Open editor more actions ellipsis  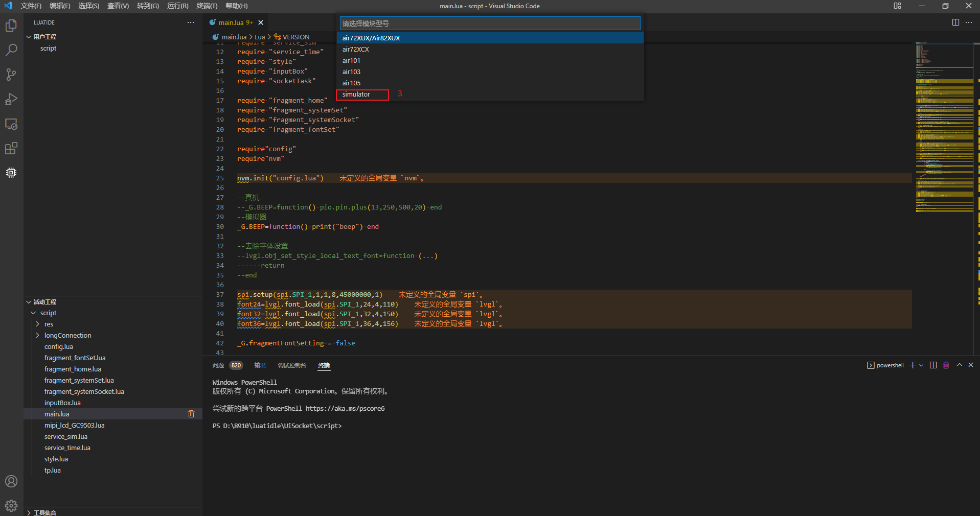(x=969, y=22)
